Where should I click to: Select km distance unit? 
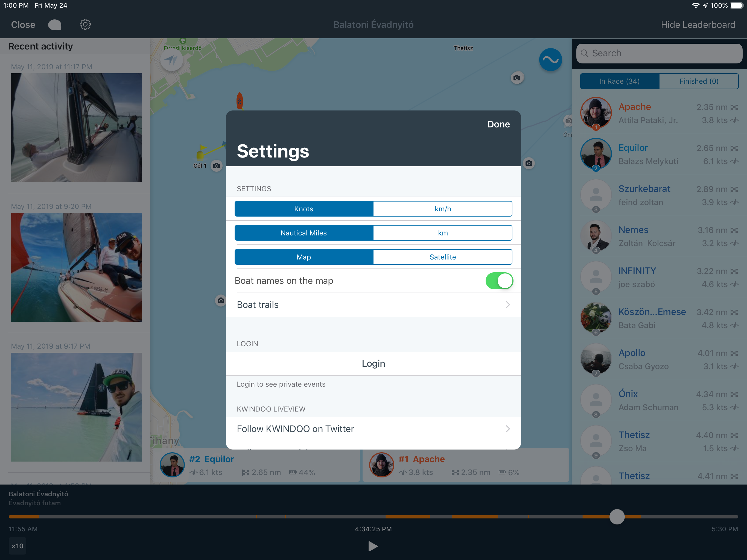(443, 233)
